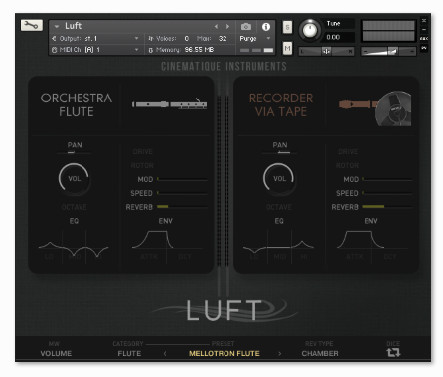Go to the previous instrument arrow
443x377 pixels.
point(216,26)
